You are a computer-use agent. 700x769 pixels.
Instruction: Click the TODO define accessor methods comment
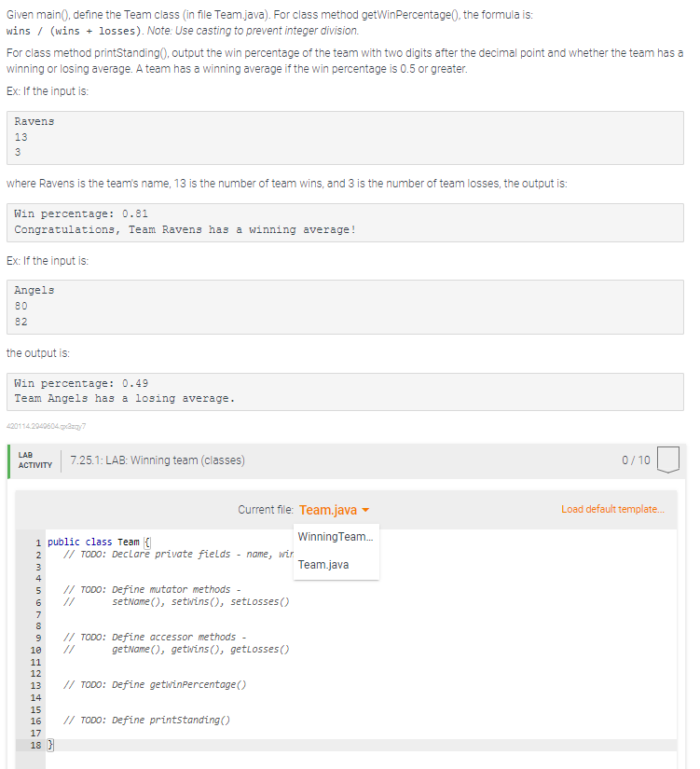tap(154, 637)
